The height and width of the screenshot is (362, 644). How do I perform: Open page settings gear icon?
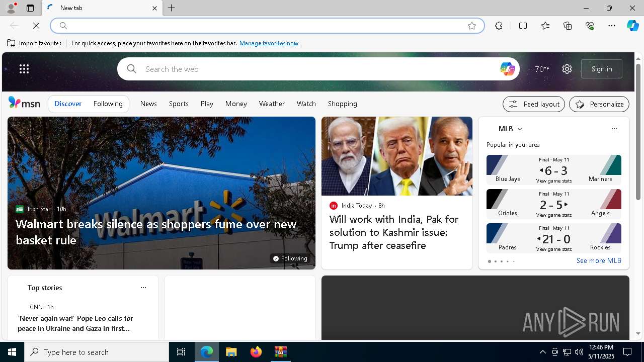tap(567, 69)
